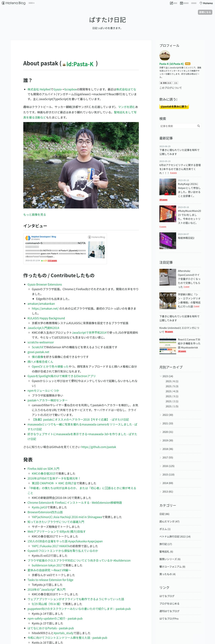Viewport: 215px width, 644px height.
Task: Open the https://github.com/pastak link
Action: 98,447
